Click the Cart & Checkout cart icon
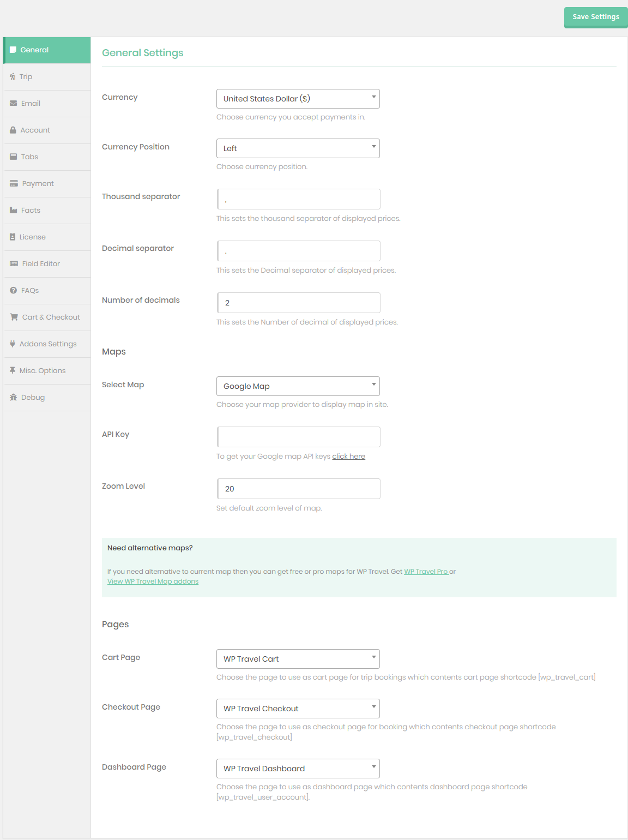This screenshot has height=840, width=628. [14, 317]
